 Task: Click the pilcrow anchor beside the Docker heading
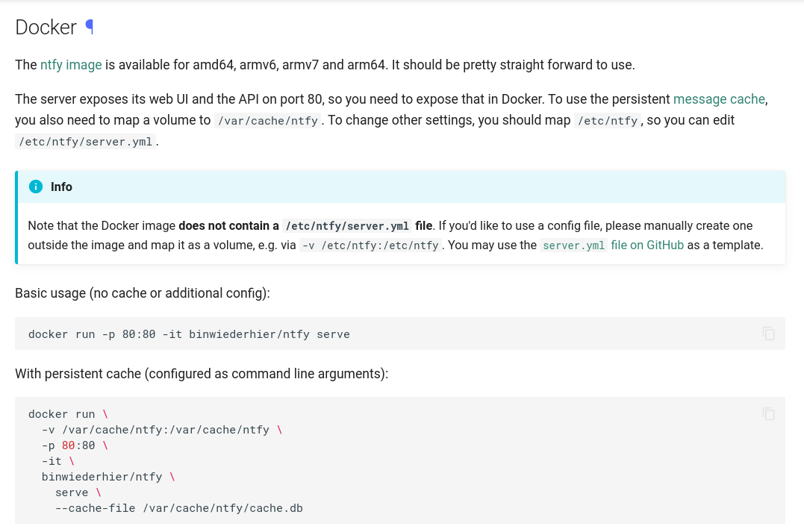point(89,27)
